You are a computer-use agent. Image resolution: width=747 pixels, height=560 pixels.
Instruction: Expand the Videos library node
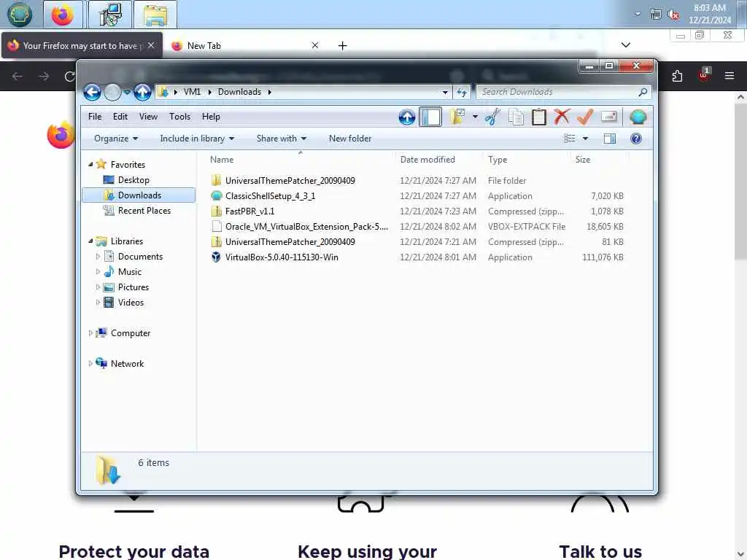(98, 303)
